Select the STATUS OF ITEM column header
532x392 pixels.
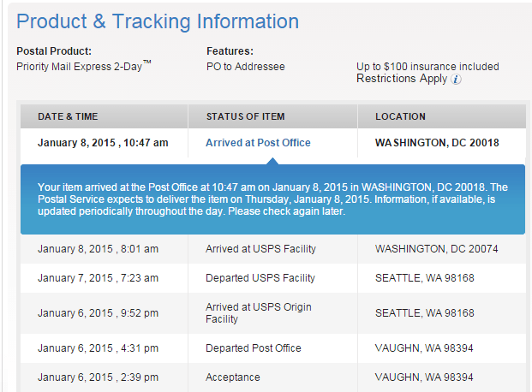245,116
